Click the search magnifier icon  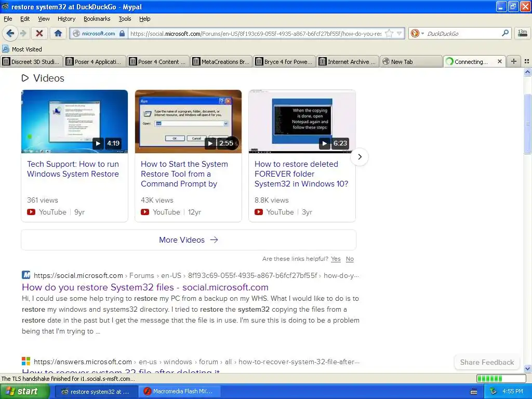(505, 33)
